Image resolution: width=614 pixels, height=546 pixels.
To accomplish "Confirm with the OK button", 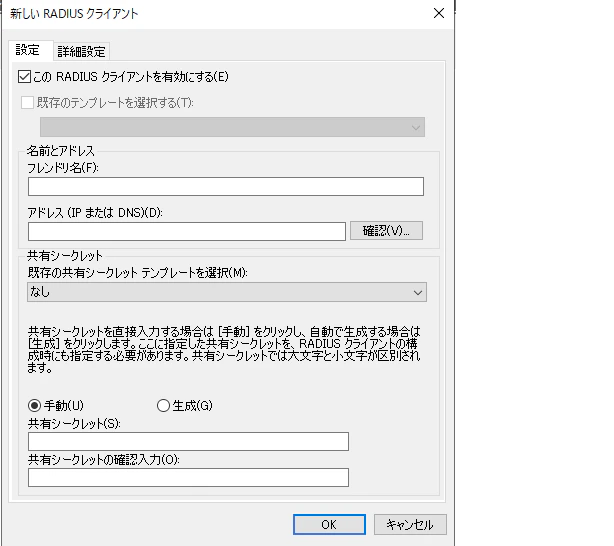I will [x=329, y=524].
